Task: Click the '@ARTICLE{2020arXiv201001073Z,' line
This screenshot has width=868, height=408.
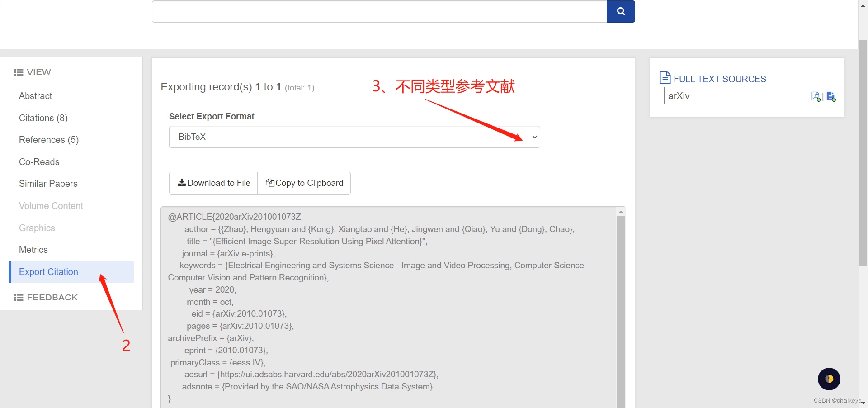Action: pyautogui.click(x=236, y=217)
